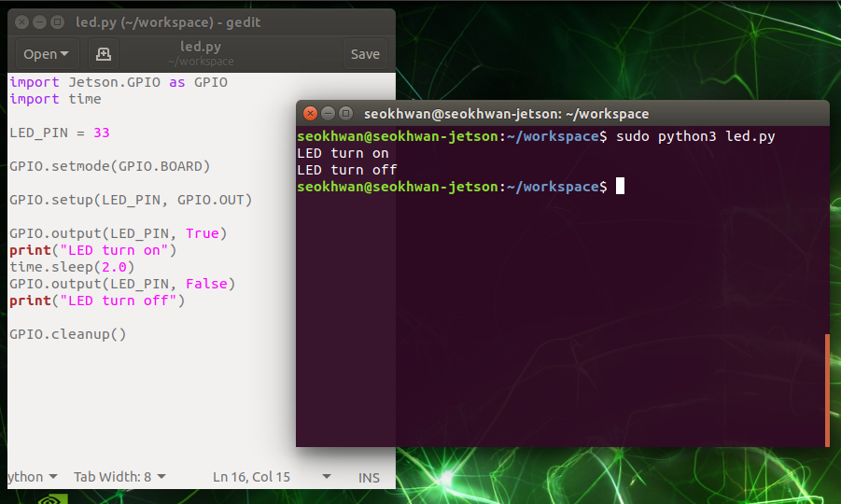Click the gedit title bar 'led.py (~/workspace) - gedit'
The width and height of the screenshot is (841, 504).
[x=168, y=22]
